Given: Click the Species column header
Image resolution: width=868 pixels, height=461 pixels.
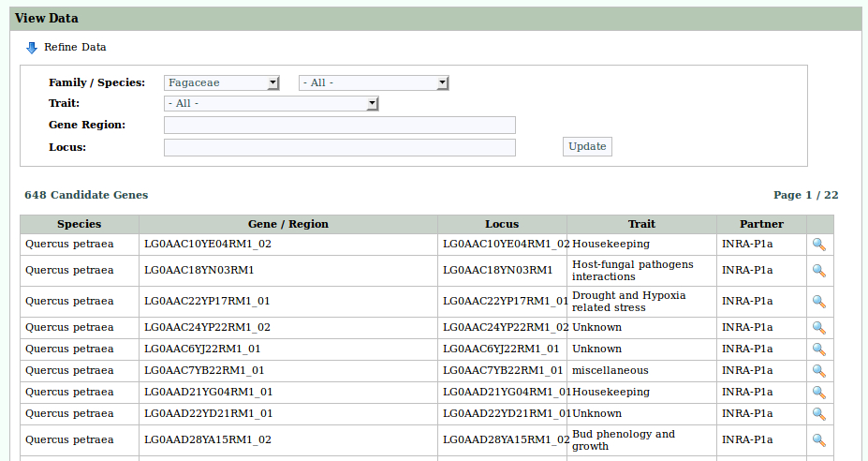Looking at the screenshot, I should tap(80, 224).
